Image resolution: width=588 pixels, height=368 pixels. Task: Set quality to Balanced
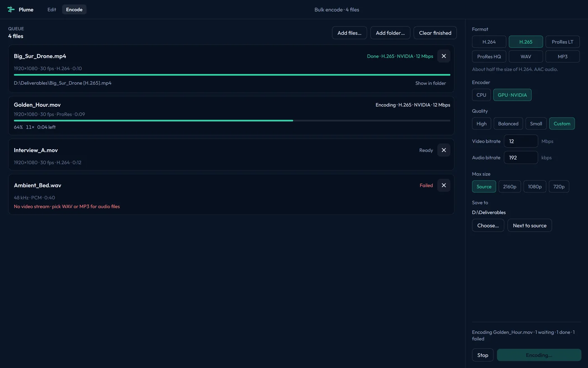click(508, 124)
